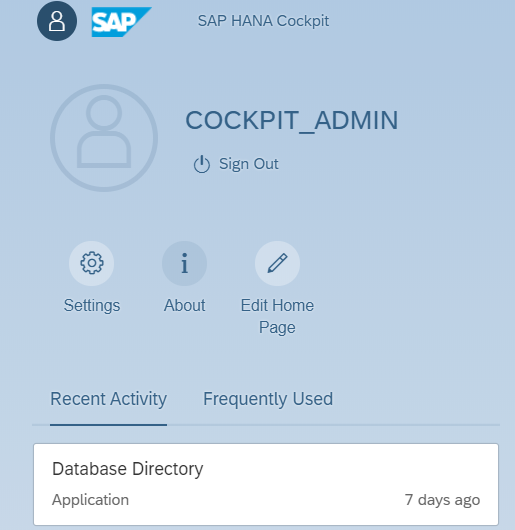This screenshot has width=515, height=530.
Task: Click the Settings label
Action: pyautogui.click(x=92, y=306)
